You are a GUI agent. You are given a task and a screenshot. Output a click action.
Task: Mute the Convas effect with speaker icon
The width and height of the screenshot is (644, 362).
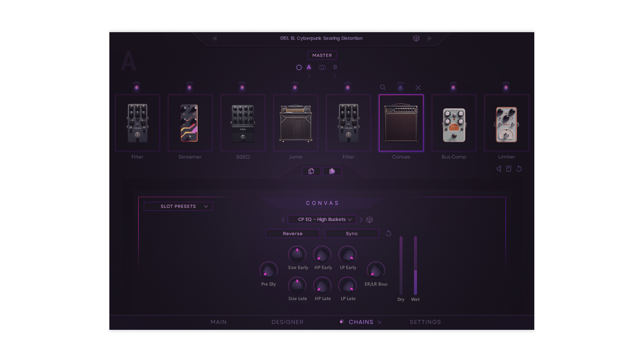pos(498,169)
